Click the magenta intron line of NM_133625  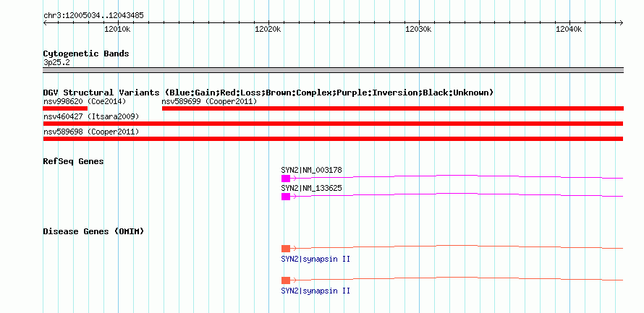(x=457, y=194)
